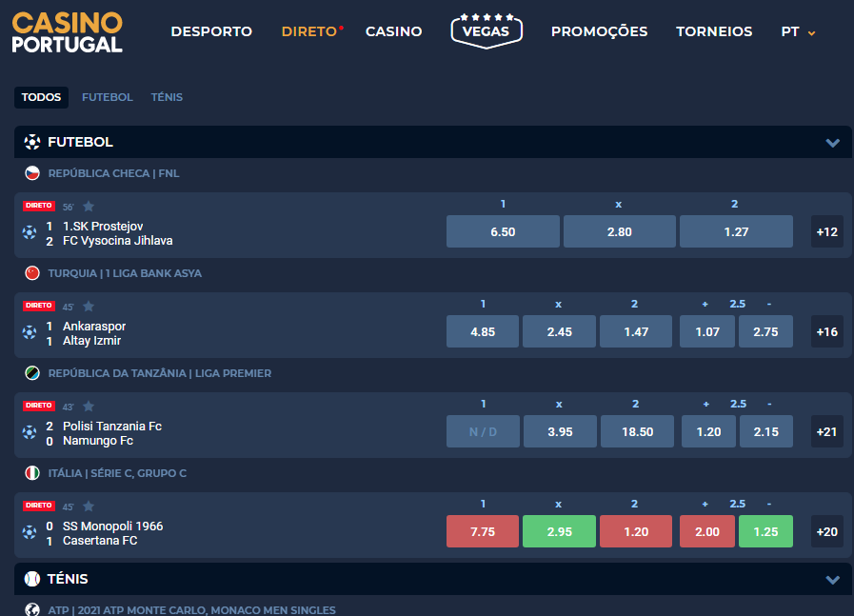The image size is (854, 616).
Task: Click the Casino Portugal logo
Action: coord(67,32)
